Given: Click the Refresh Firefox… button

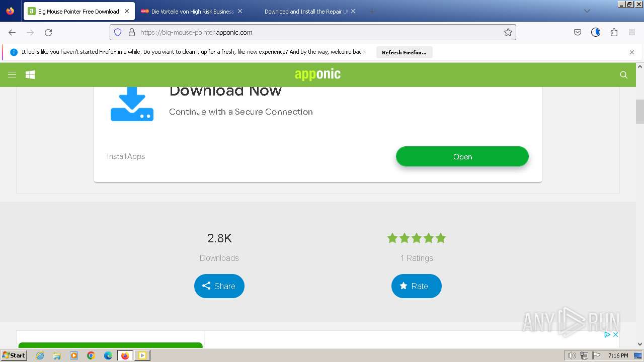Looking at the screenshot, I should pyautogui.click(x=404, y=52).
